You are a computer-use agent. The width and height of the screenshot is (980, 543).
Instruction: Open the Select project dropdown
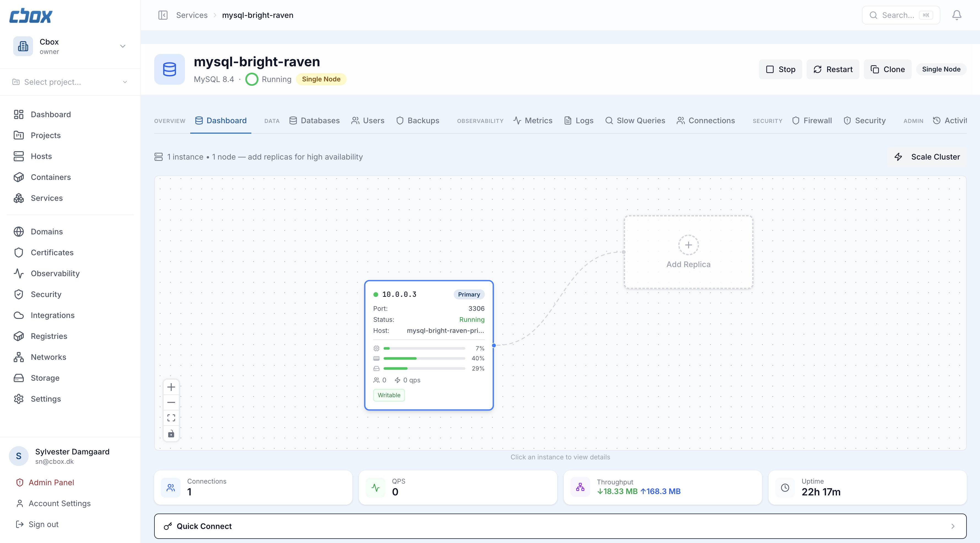point(70,82)
